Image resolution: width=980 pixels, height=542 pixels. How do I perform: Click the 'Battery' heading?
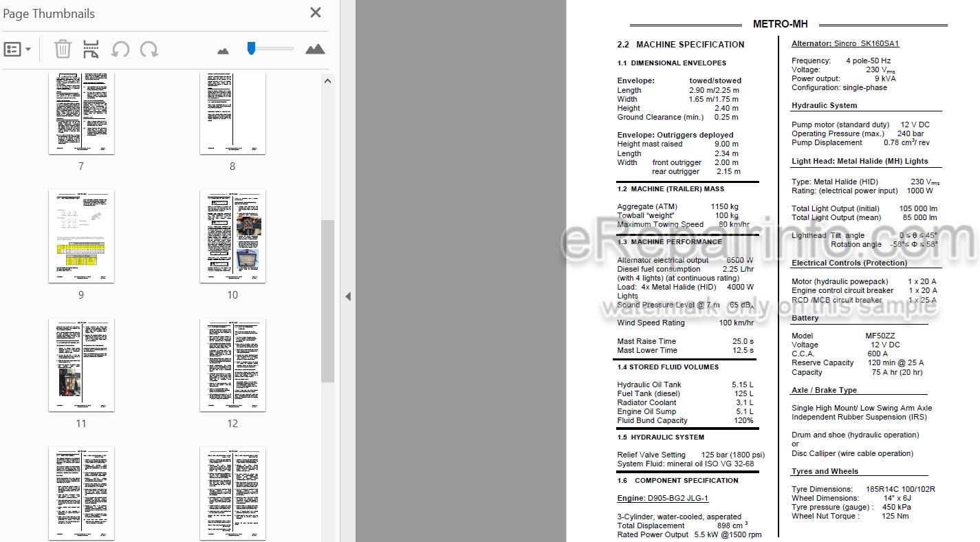point(805,318)
